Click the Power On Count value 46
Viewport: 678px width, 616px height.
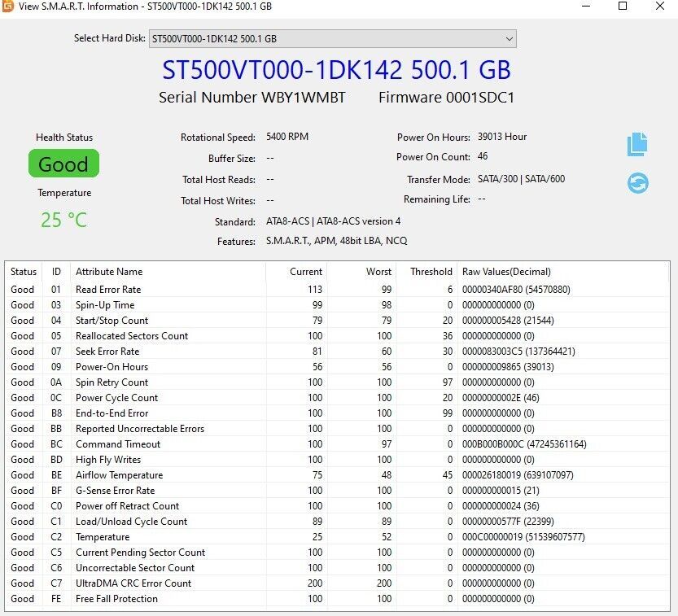(483, 156)
